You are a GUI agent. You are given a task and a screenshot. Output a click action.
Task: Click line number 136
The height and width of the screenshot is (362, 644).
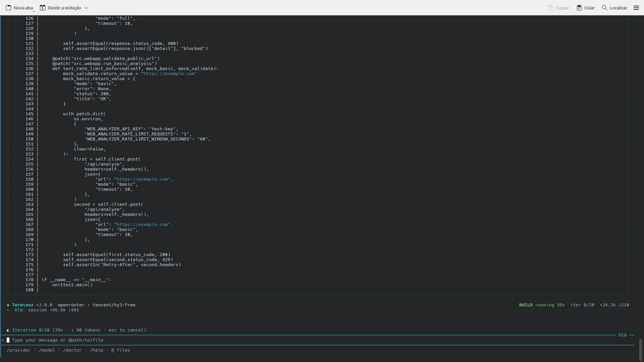pos(30,68)
